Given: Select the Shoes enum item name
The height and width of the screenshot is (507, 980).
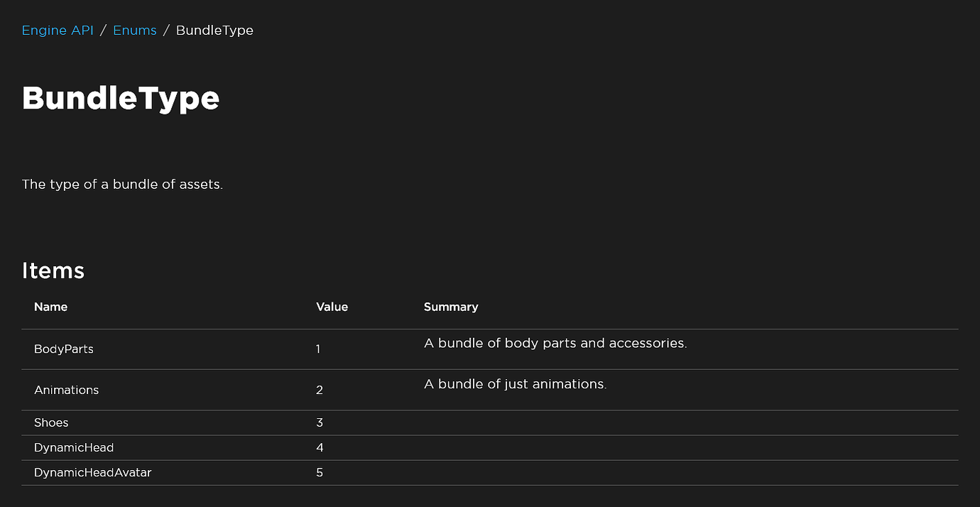Looking at the screenshot, I should [51, 422].
